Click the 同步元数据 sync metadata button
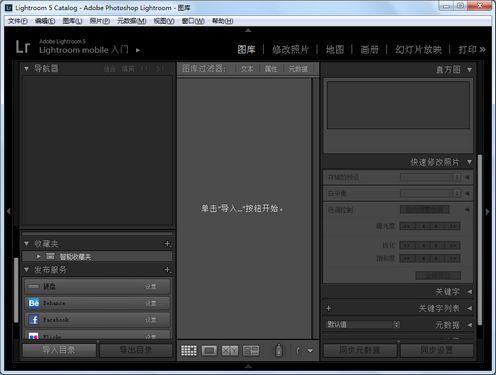The image size is (496, 375). coord(360,350)
